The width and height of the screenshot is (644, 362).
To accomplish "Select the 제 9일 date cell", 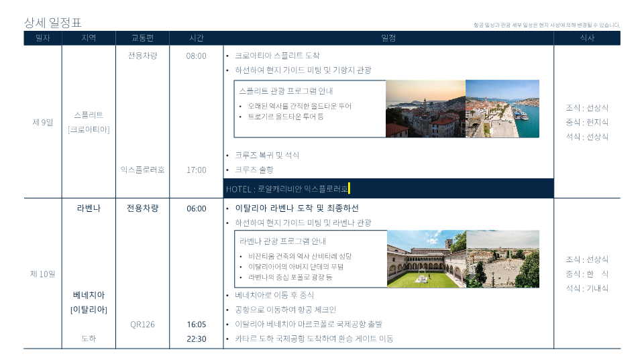I will (42, 122).
